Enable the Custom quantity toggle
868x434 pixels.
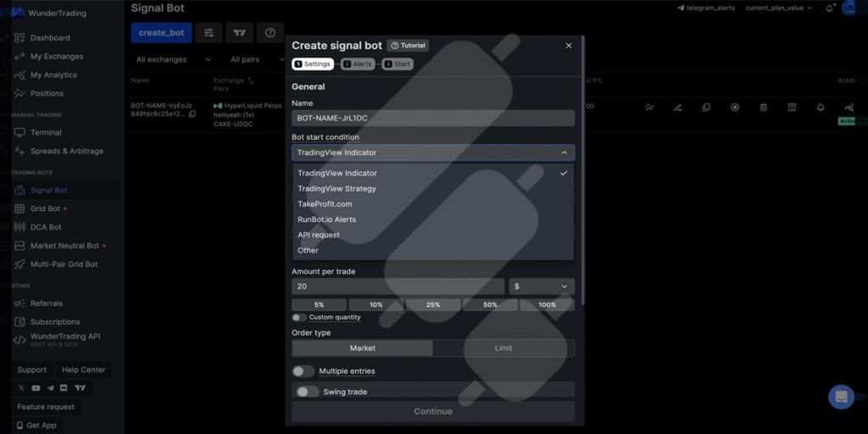tap(299, 317)
